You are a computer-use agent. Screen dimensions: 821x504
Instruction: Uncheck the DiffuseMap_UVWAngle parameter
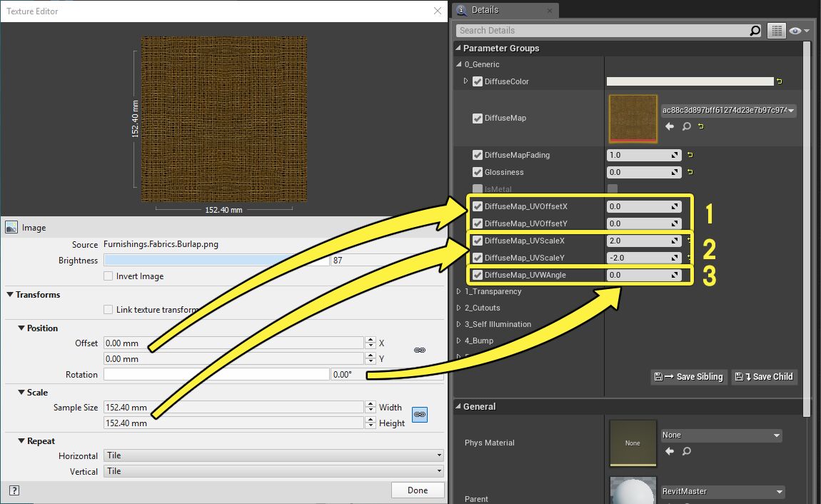pyautogui.click(x=475, y=275)
